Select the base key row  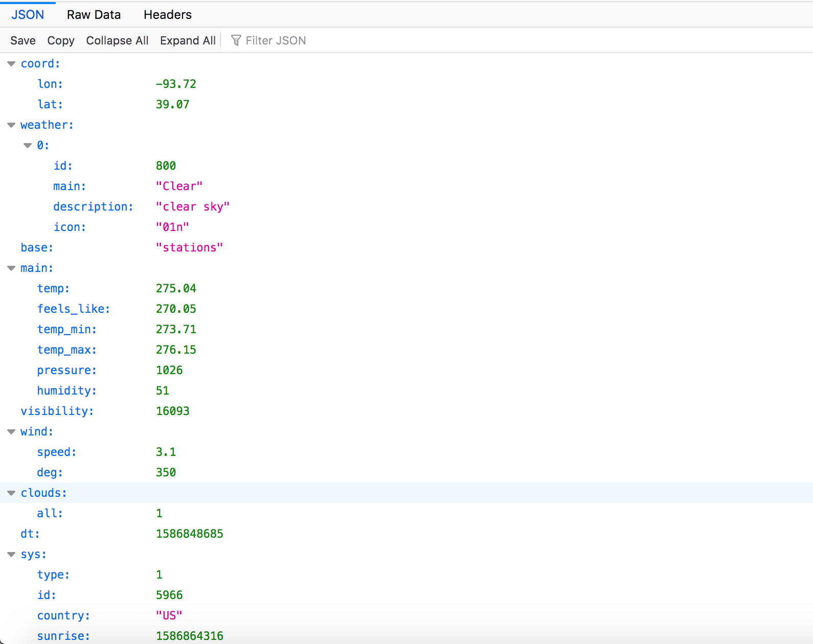(37, 247)
